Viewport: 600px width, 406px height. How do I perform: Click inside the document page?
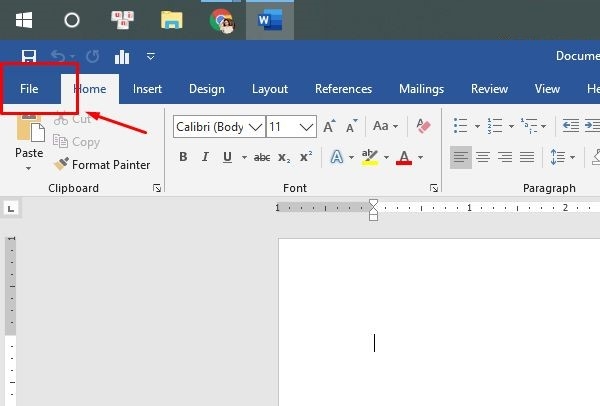pos(439,322)
